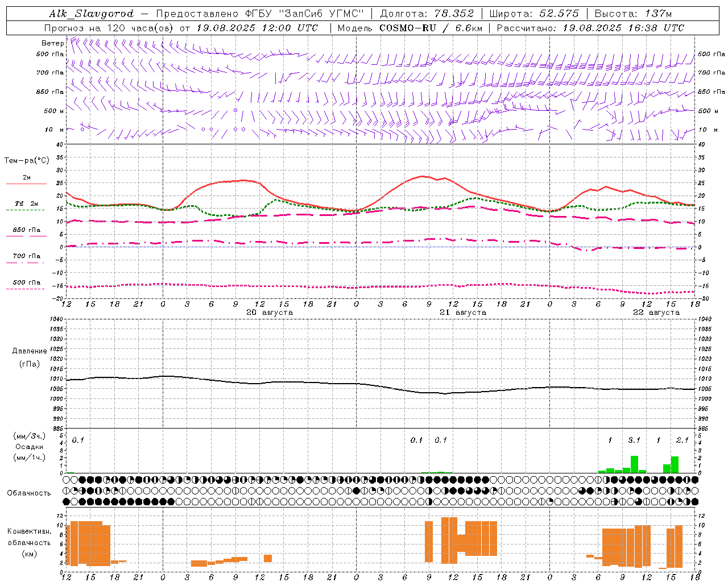Click the (гПа) unit label under Давление
This screenshot has width=728, height=582.
(x=29, y=364)
